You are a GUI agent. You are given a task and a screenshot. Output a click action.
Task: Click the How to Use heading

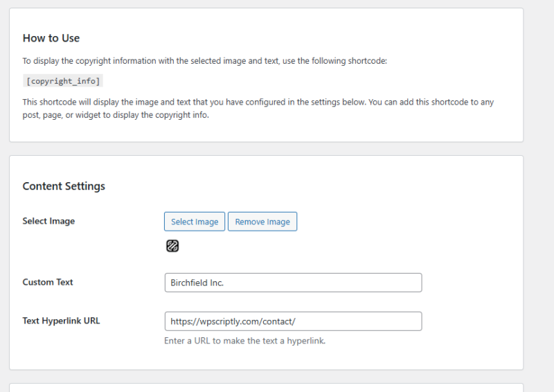[x=51, y=38]
